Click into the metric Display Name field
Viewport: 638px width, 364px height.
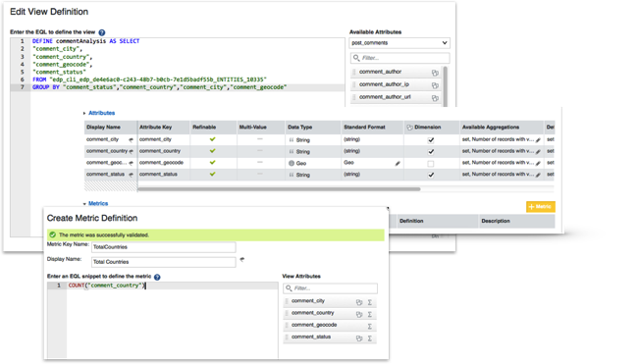(164, 262)
